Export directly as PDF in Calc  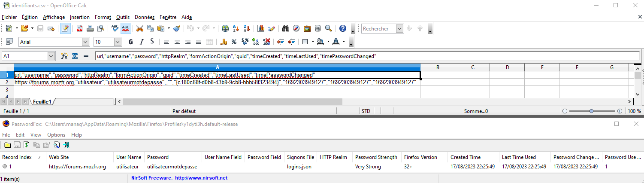coord(79,28)
